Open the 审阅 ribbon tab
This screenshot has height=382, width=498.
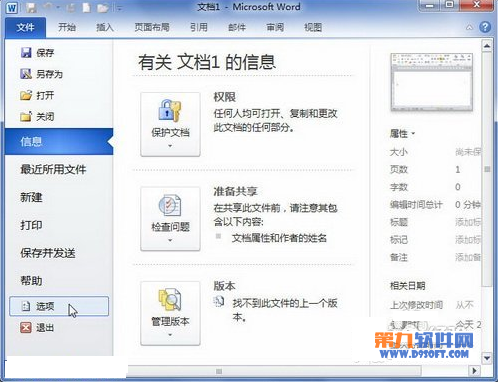point(275,27)
